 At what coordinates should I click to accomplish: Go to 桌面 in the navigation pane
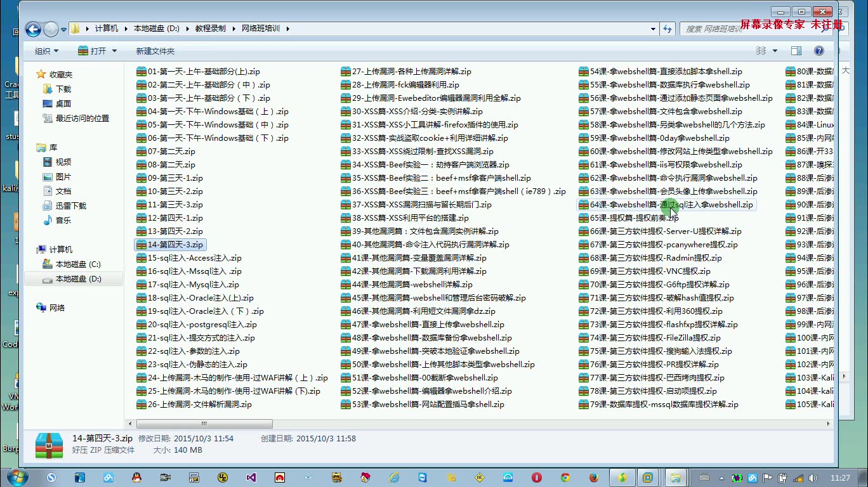(63, 104)
